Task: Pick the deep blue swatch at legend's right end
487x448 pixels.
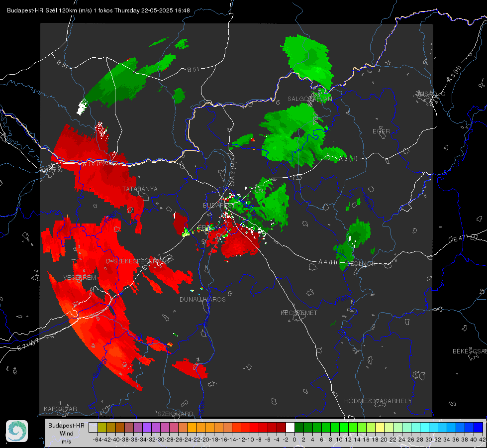Action: pos(479,427)
